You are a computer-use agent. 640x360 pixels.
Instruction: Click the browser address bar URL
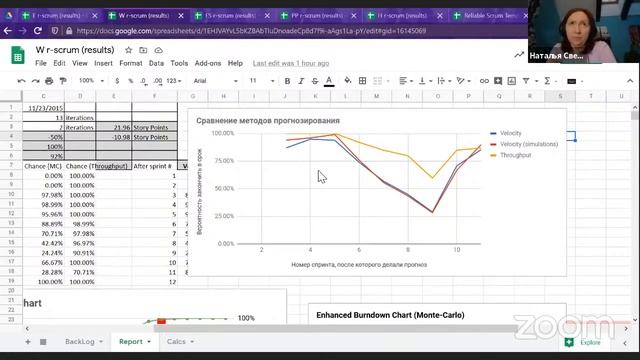tap(251, 31)
